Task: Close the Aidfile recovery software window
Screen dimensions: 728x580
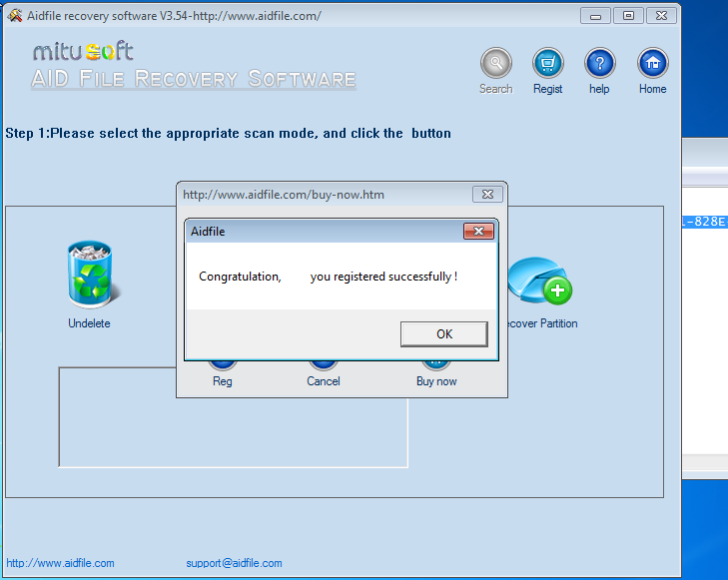Action: pos(662,16)
